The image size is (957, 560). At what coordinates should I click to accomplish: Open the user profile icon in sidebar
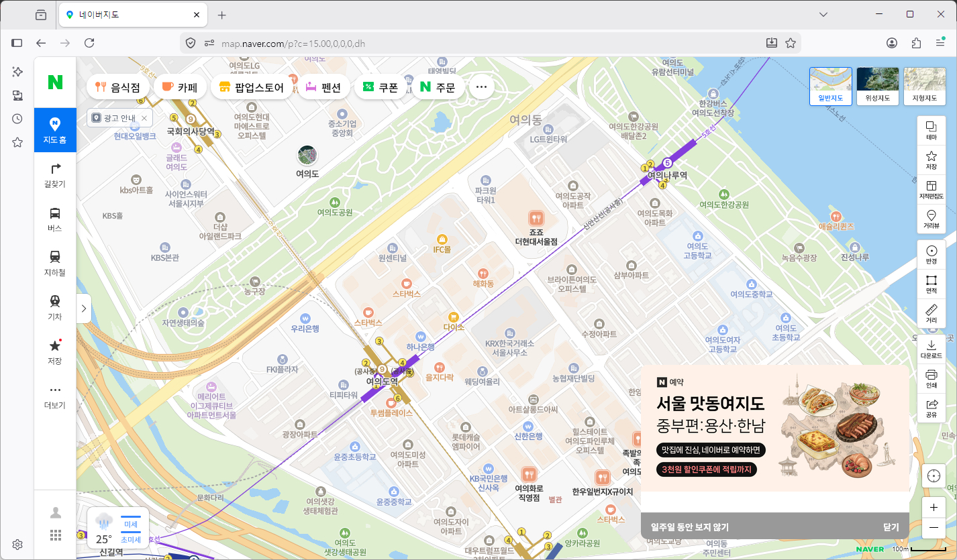click(56, 512)
